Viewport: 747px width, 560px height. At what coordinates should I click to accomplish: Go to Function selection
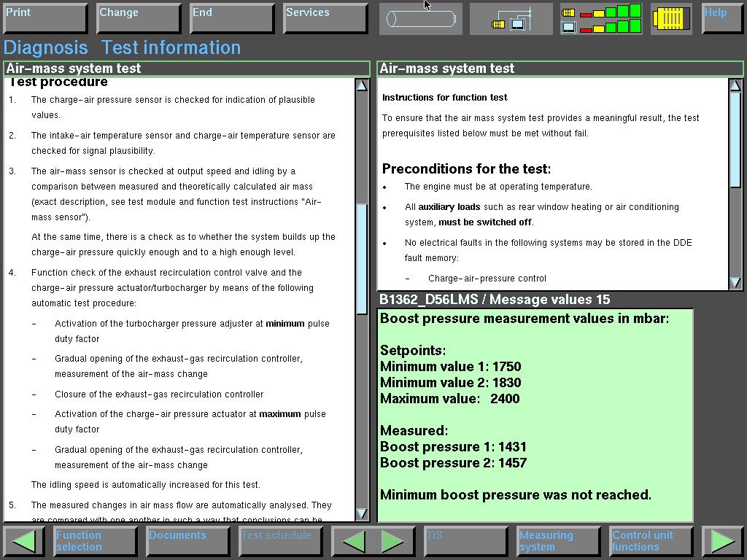pos(95,541)
